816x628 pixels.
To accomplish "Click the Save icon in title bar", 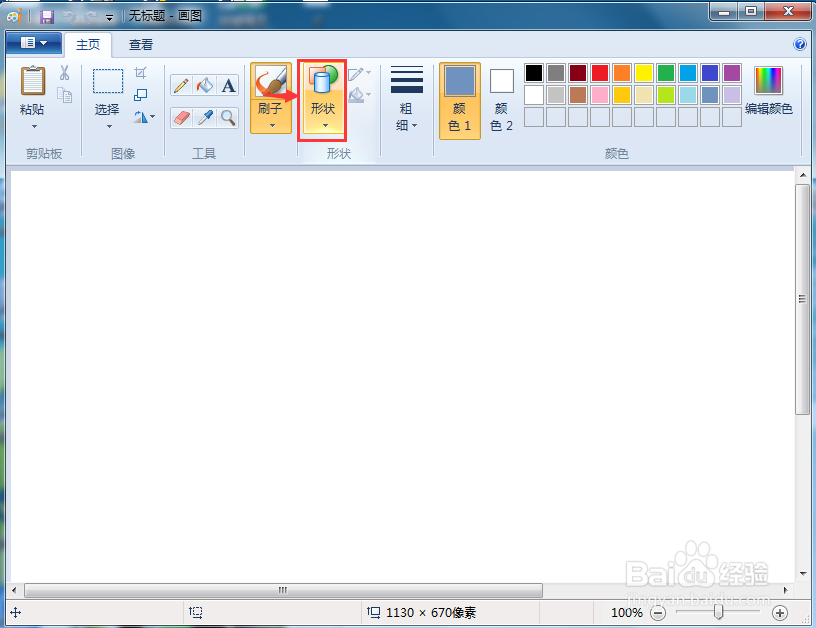I will pyautogui.click(x=47, y=17).
